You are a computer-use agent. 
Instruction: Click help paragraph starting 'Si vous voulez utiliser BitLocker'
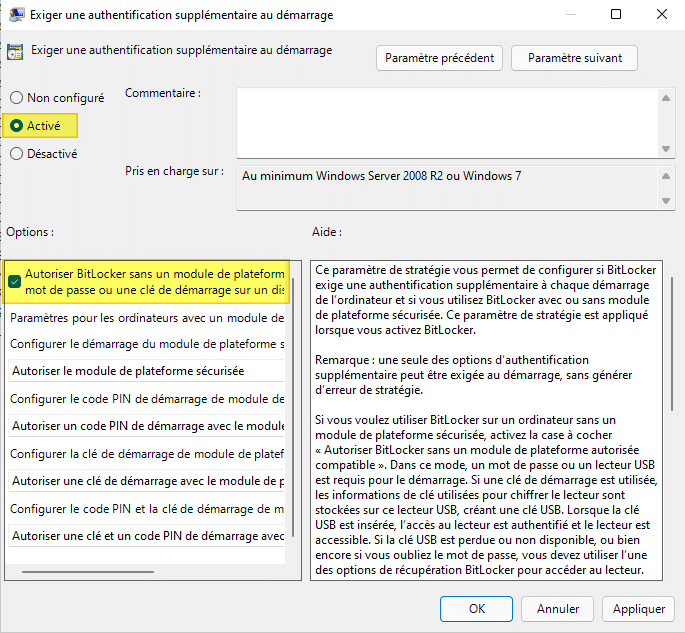pos(486,495)
